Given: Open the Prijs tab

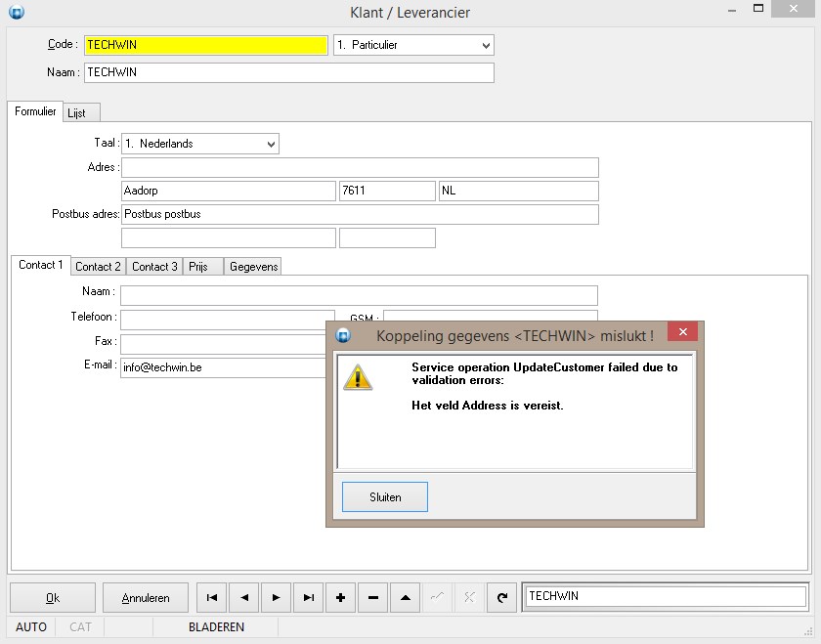Looking at the screenshot, I should click(x=202, y=267).
